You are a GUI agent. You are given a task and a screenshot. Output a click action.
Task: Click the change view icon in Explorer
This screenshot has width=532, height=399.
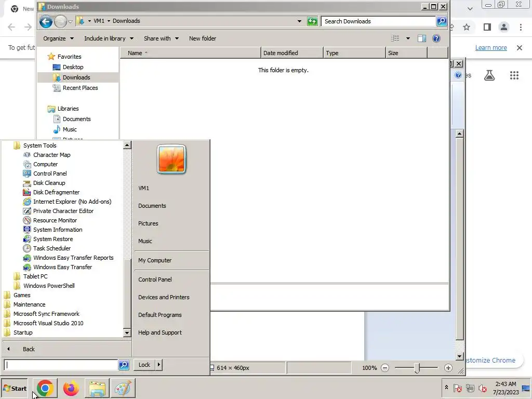tap(395, 38)
